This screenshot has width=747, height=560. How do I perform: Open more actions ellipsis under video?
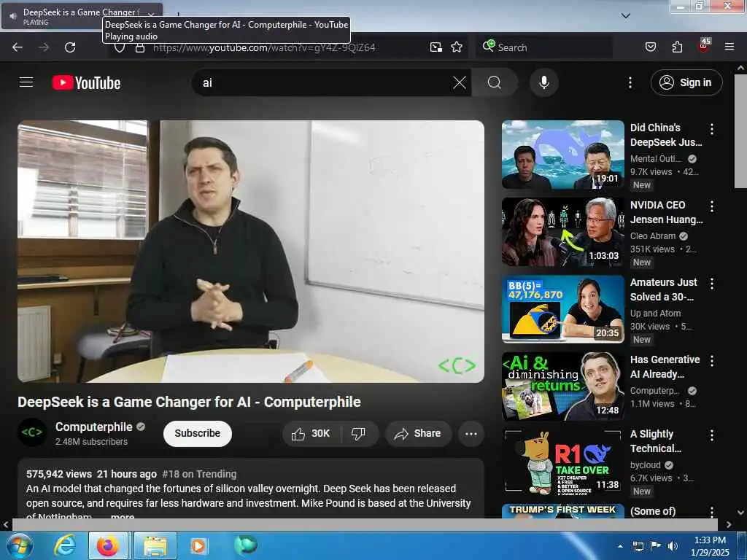(471, 433)
